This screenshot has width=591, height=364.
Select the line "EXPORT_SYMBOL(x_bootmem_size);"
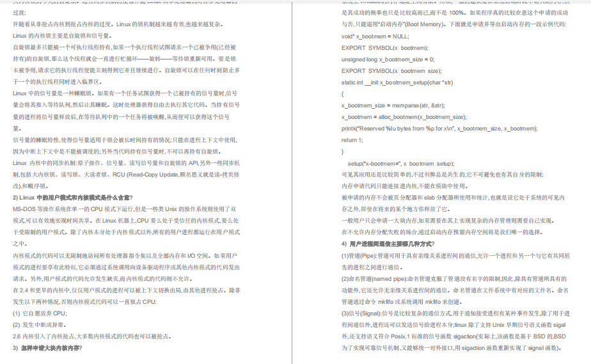(x=391, y=71)
